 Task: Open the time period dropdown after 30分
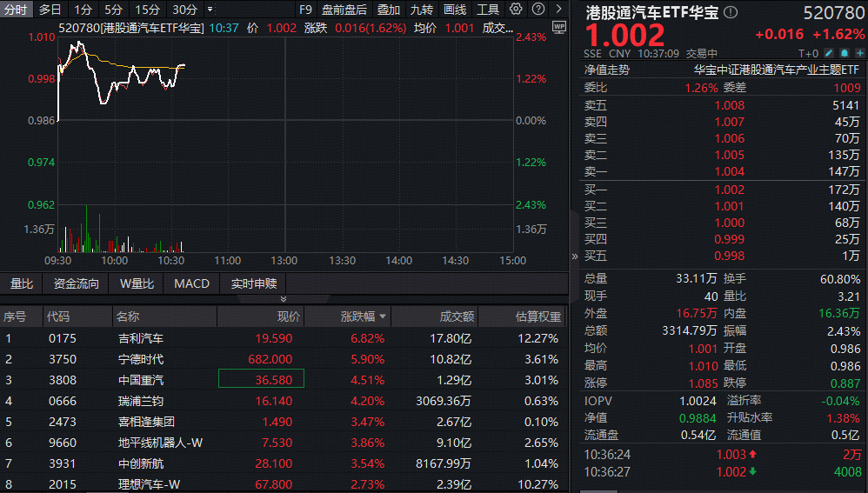coord(210,10)
